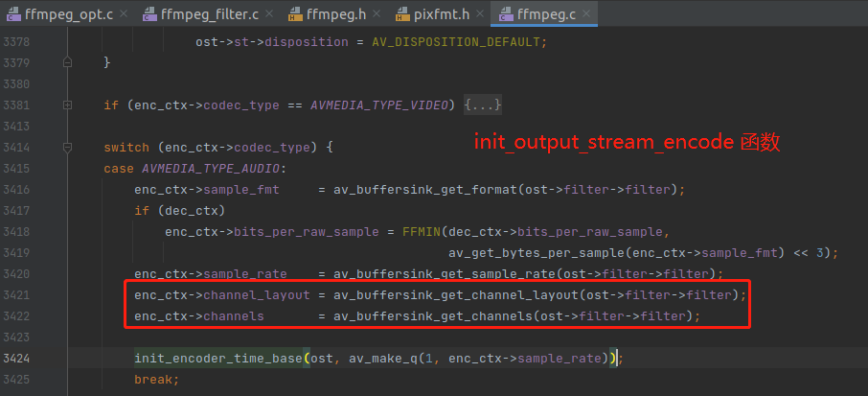
Task: Click fold end marker on line 3379
Action: coord(68,62)
